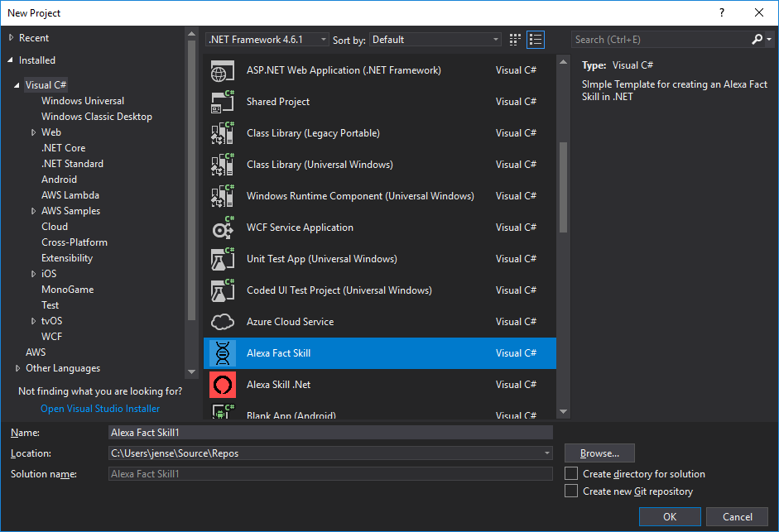Check Create new Git repository option

coord(571,491)
